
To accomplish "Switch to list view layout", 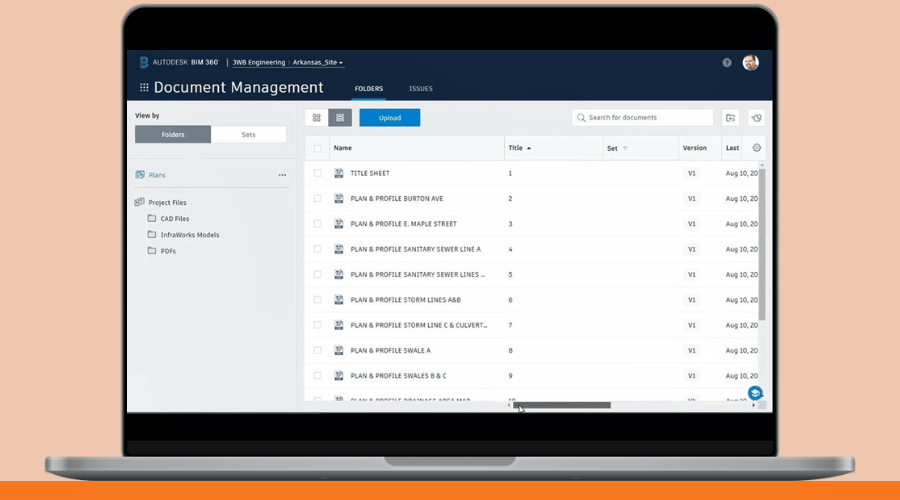I will pos(340,118).
